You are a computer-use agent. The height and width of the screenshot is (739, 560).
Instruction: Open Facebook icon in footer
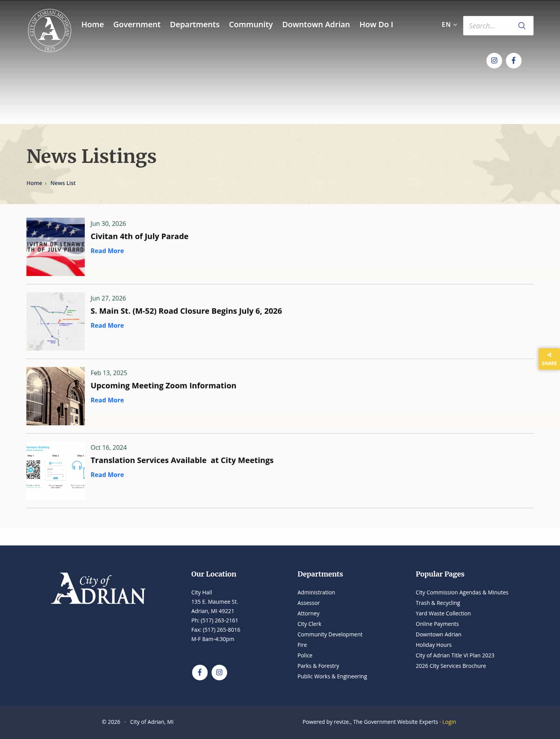pyautogui.click(x=199, y=673)
